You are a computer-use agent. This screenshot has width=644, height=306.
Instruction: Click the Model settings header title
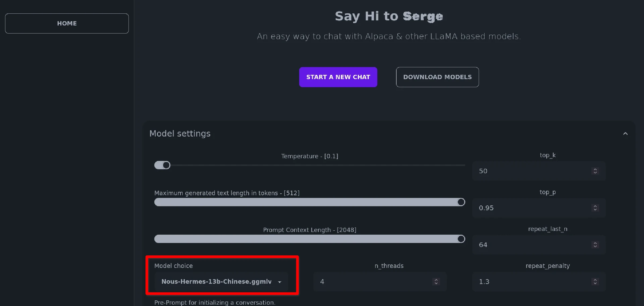click(180, 134)
